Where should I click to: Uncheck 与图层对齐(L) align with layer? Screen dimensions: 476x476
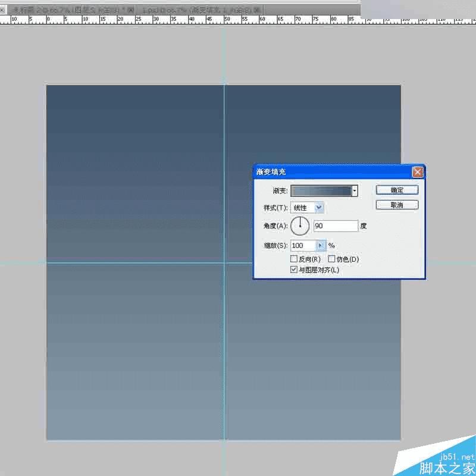[x=293, y=270]
